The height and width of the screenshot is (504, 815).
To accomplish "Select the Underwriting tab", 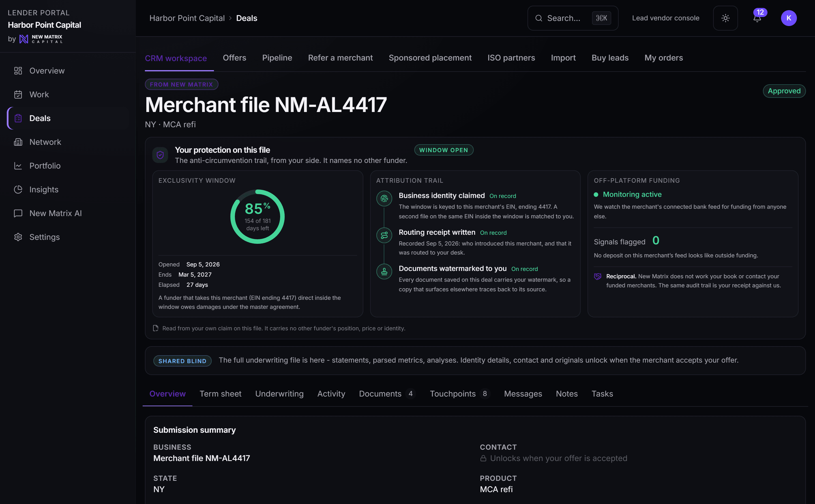I will tap(279, 394).
